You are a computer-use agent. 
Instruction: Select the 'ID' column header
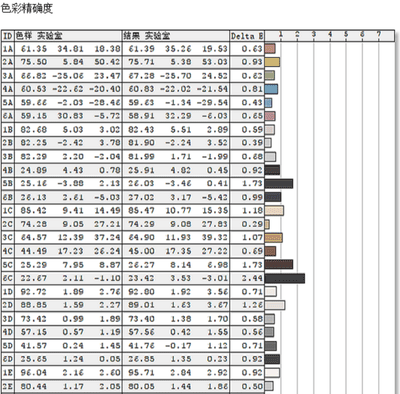coord(8,36)
